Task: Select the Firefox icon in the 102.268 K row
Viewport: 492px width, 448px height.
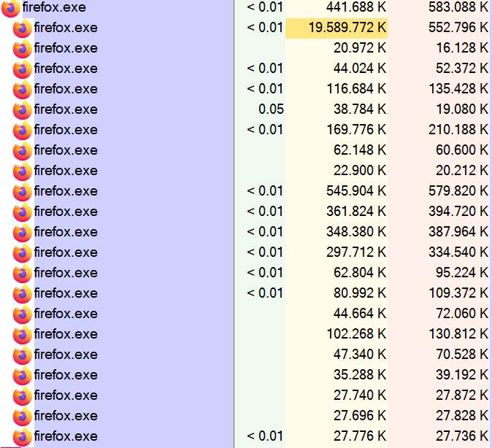Action: pyautogui.click(x=23, y=334)
